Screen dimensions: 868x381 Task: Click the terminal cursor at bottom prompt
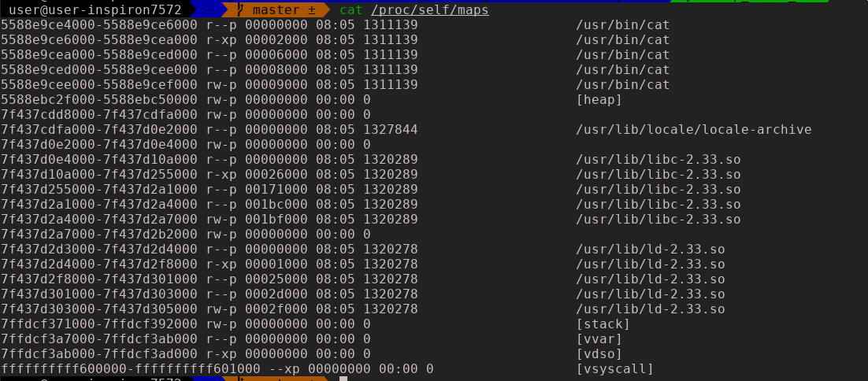[x=343, y=379]
